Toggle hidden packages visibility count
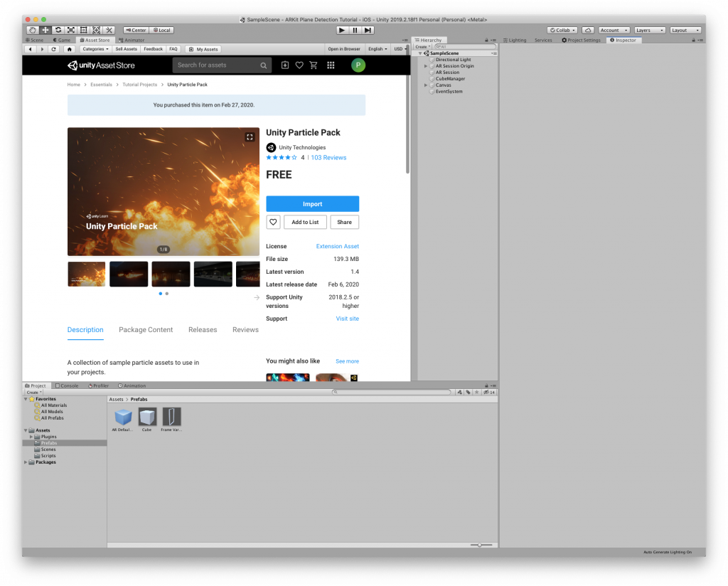This screenshot has height=586, width=728. 489,393
